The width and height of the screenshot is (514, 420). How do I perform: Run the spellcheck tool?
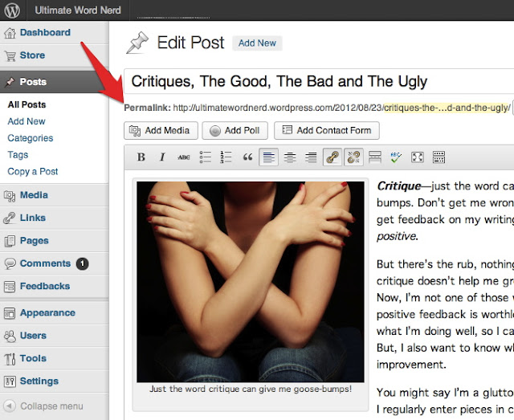396,157
